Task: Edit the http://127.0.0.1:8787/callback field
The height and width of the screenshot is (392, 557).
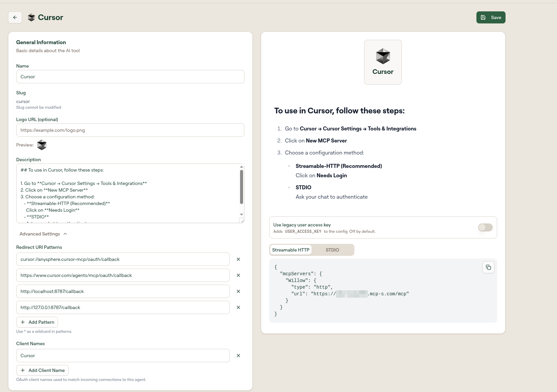Action: (x=123, y=307)
